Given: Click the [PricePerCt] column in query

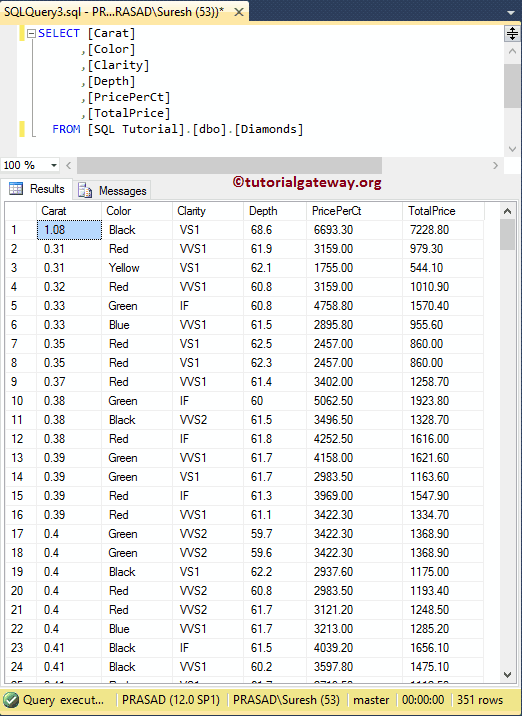Looking at the screenshot, I should [x=129, y=97].
